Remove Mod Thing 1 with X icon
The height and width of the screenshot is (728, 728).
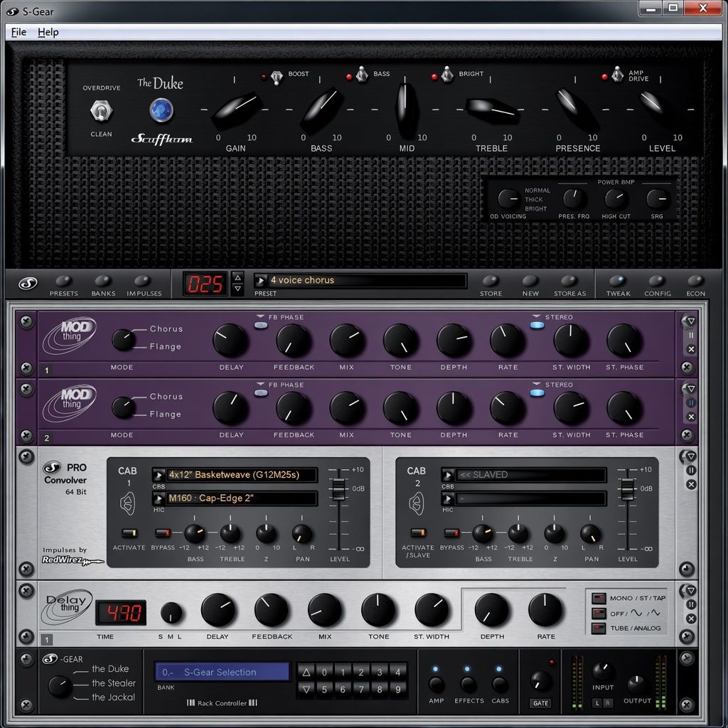[x=691, y=349]
